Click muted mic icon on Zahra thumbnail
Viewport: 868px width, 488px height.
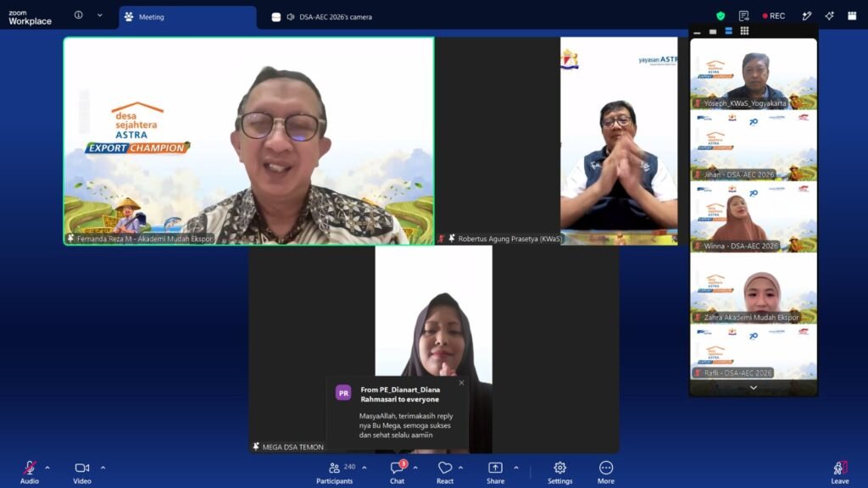click(x=698, y=317)
